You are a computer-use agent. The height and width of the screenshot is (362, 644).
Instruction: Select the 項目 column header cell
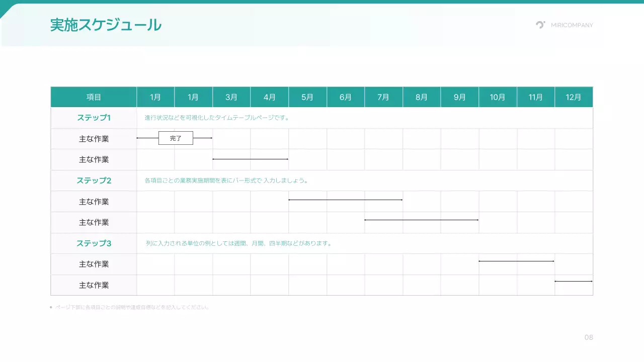tap(93, 97)
